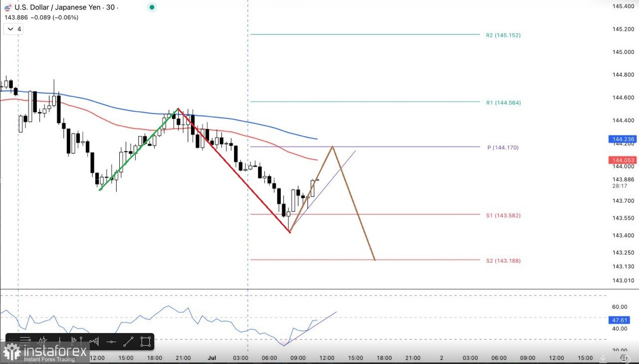Click the S1 (143.582) support label
The height and width of the screenshot is (364, 639).
click(x=503, y=215)
